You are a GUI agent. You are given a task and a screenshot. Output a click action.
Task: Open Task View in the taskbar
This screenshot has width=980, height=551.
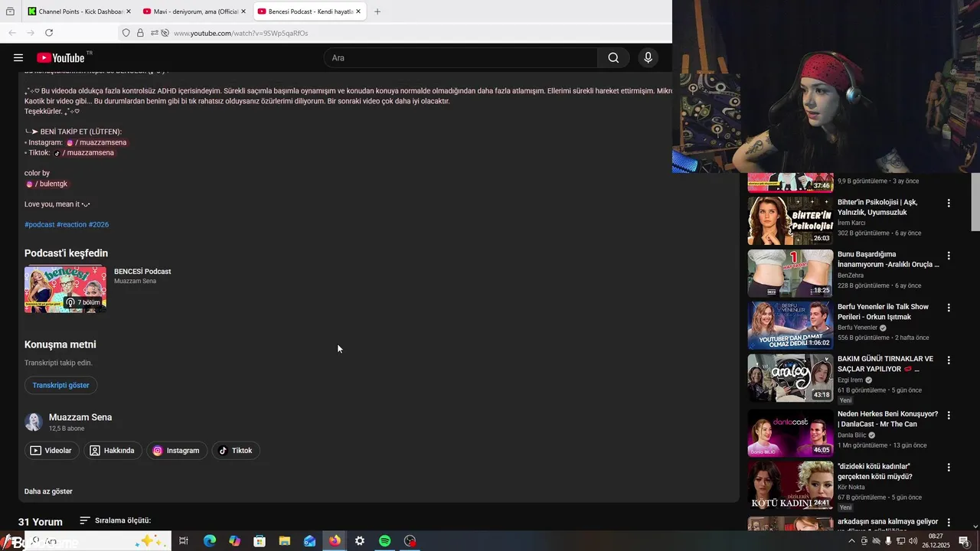pos(184,541)
